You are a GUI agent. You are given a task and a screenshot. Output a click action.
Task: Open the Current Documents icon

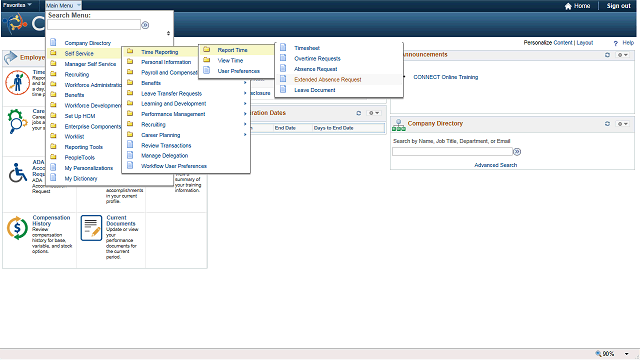(91, 228)
